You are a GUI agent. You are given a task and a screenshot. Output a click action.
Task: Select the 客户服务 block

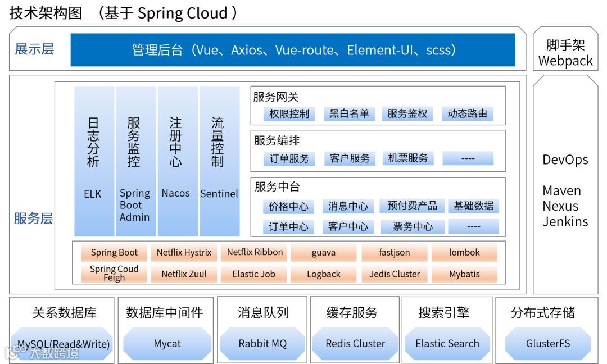(350, 158)
